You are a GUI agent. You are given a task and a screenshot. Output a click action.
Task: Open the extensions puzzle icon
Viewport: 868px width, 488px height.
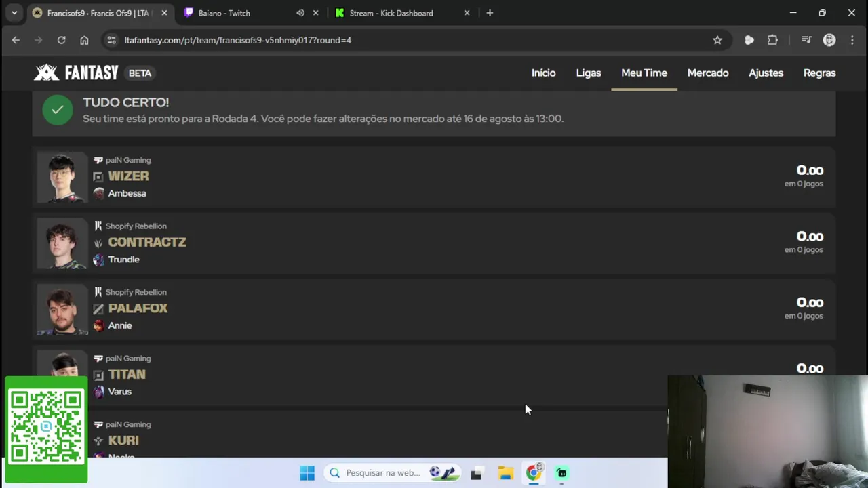772,40
